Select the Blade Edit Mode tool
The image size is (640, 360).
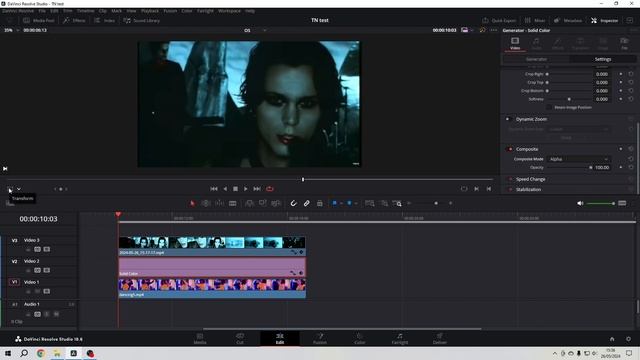click(233, 203)
